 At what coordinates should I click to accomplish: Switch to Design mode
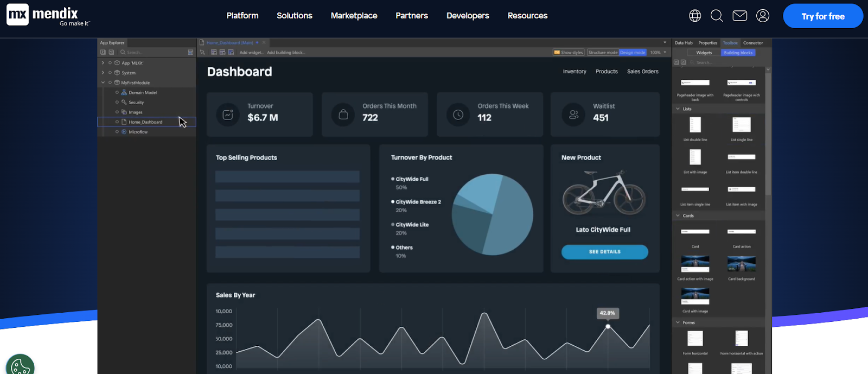point(633,53)
